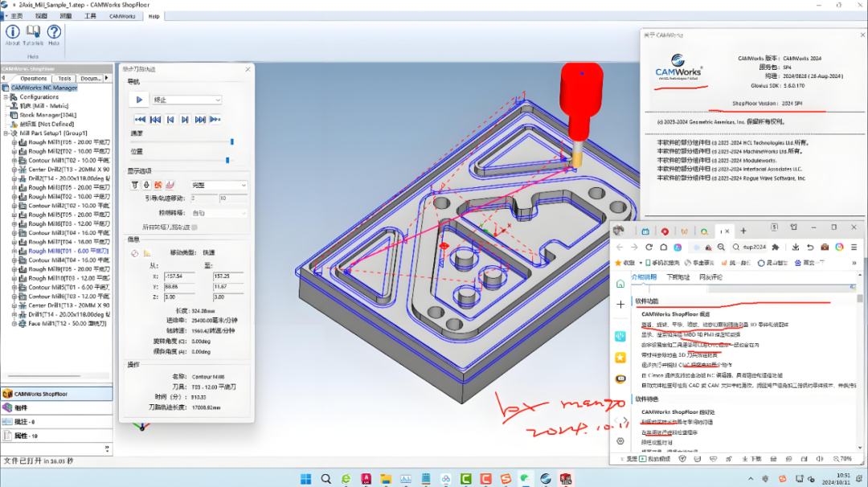Expand the Center Drill2 operation
The height and width of the screenshot is (487, 868).
pyautogui.click(x=14, y=170)
